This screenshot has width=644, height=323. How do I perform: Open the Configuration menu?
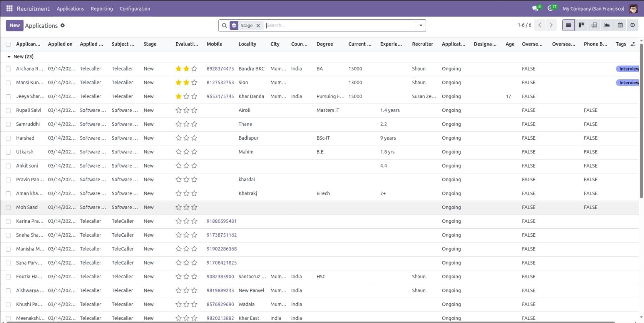(x=135, y=8)
